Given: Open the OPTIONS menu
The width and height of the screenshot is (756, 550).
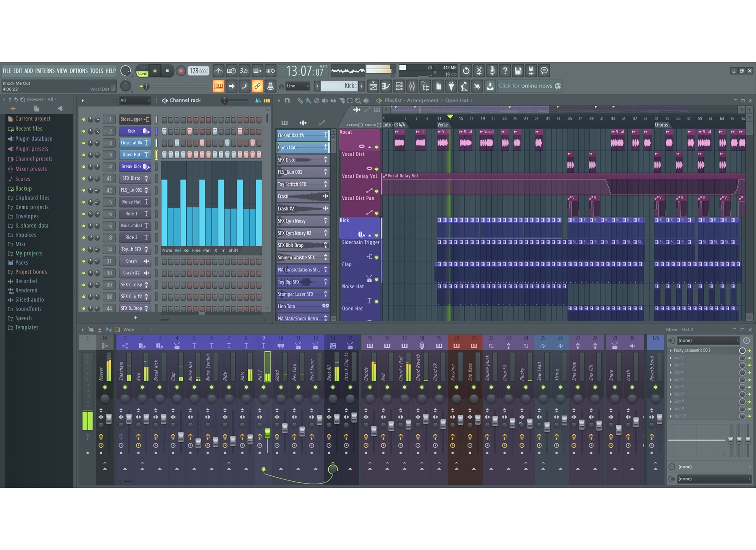Looking at the screenshot, I should click(x=78, y=71).
